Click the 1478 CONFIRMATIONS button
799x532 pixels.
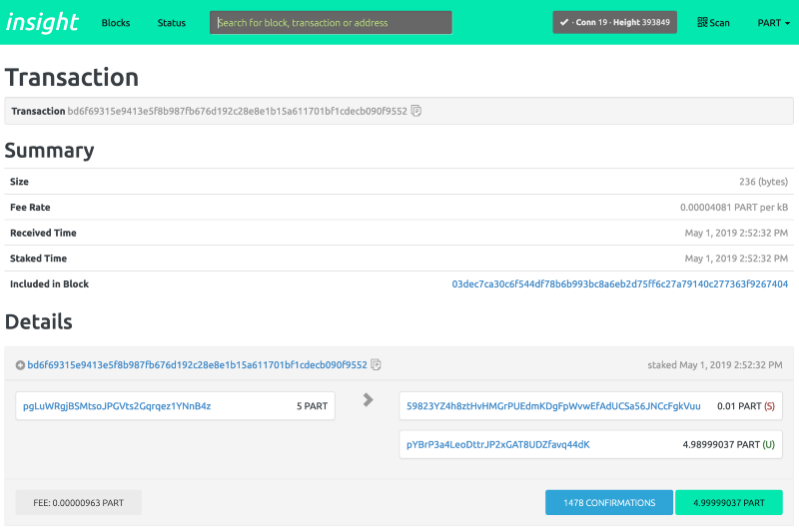[x=609, y=502]
